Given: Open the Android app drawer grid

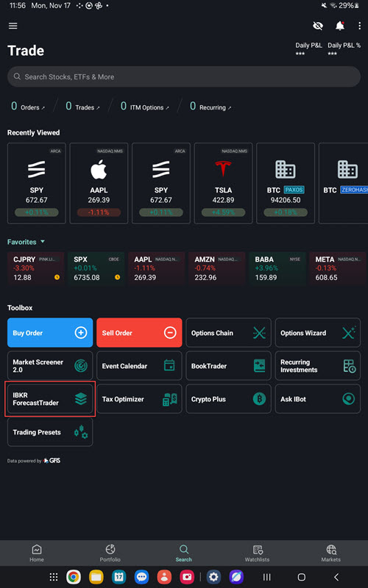Looking at the screenshot, I should [54, 577].
